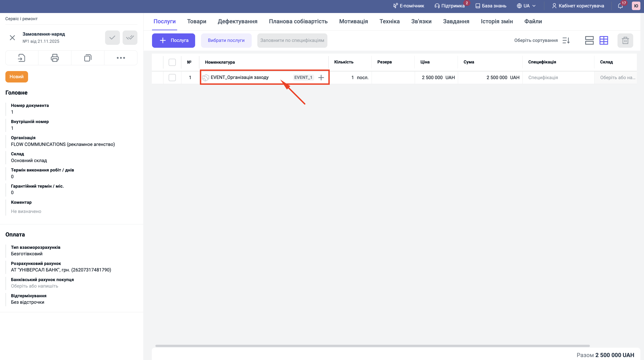The height and width of the screenshot is (360, 644).
Task: Click the Банківський рахунок покупця field
Action: [35, 286]
